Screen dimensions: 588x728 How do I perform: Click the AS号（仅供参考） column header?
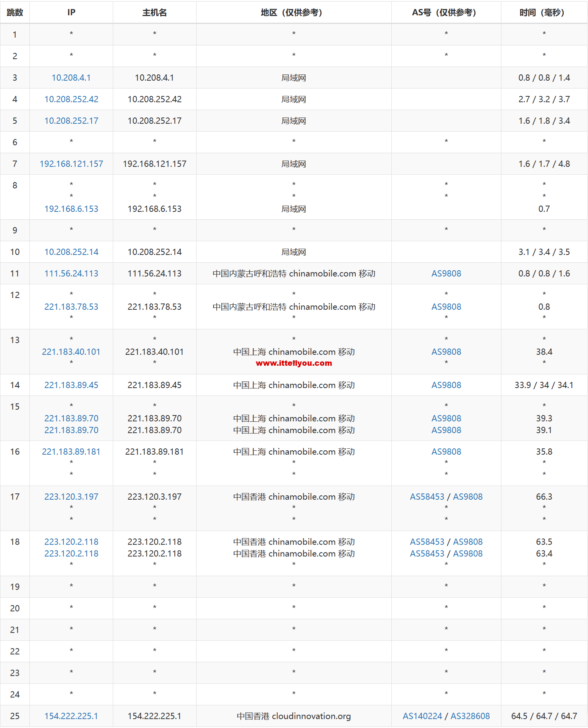coord(446,13)
